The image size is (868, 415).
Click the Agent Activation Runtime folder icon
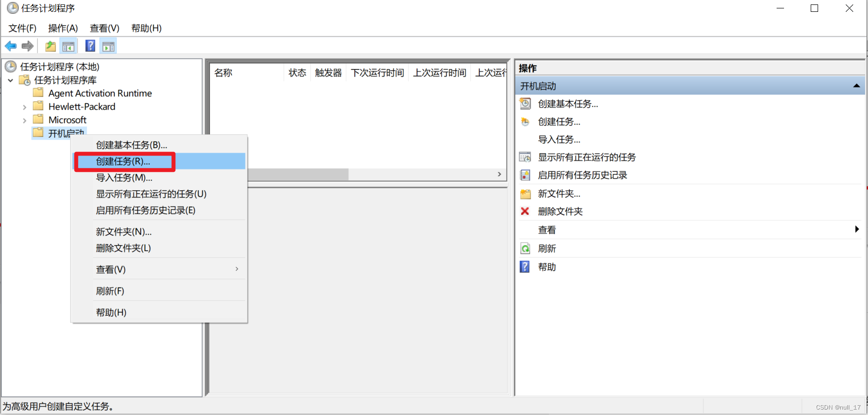(x=39, y=93)
